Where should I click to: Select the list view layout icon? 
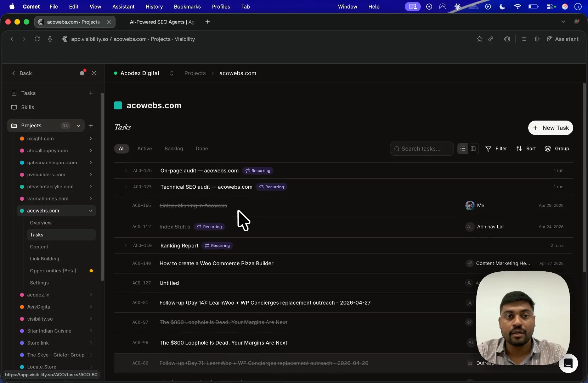463,149
